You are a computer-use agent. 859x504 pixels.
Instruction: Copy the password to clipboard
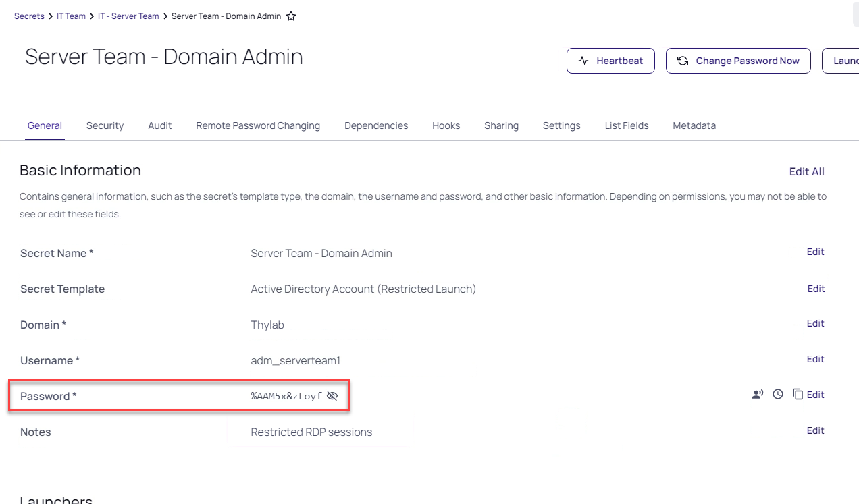[x=798, y=395]
